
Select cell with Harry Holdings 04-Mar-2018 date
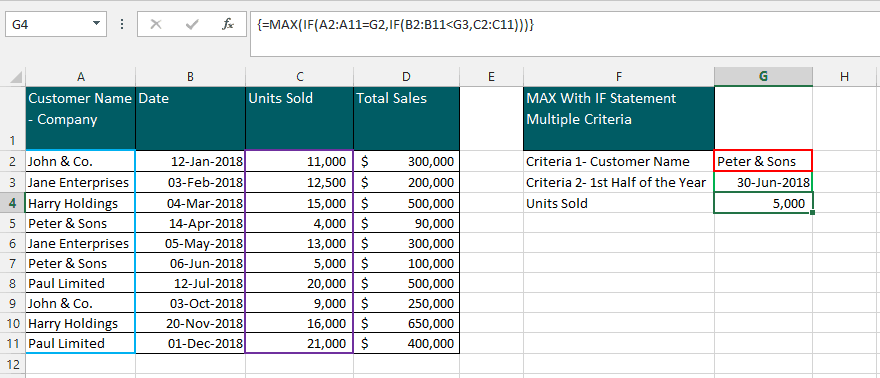[190, 203]
